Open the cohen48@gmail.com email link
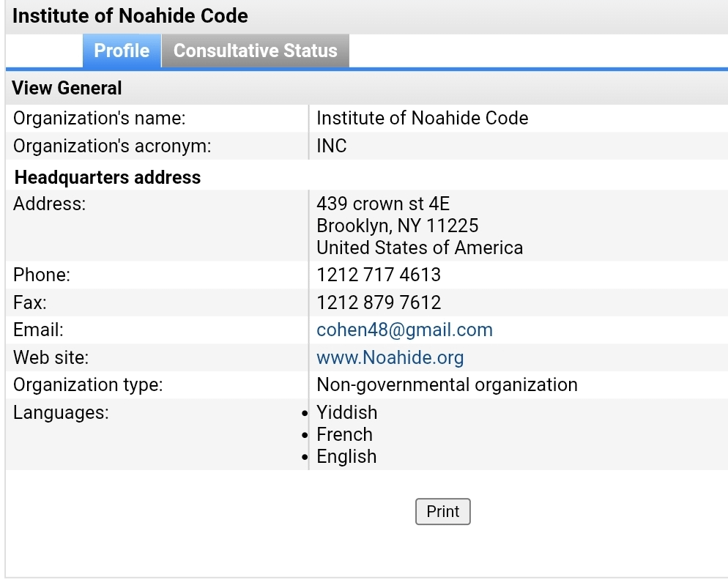This screenshot has height=580, width=728. tap(404, 330)
